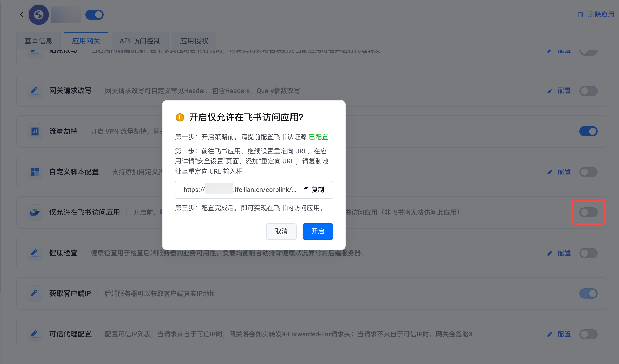Click the back arrow icon

(x=21, y=15)
